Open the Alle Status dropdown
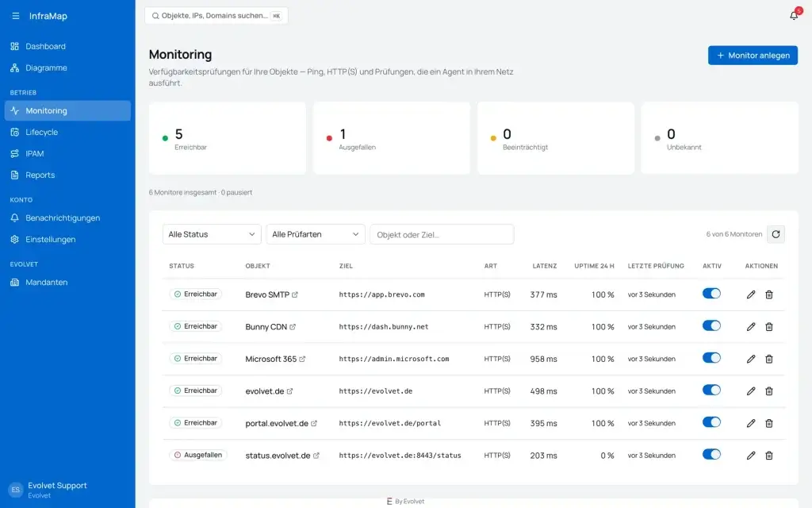Screen dimensions: 812x508 212,234
